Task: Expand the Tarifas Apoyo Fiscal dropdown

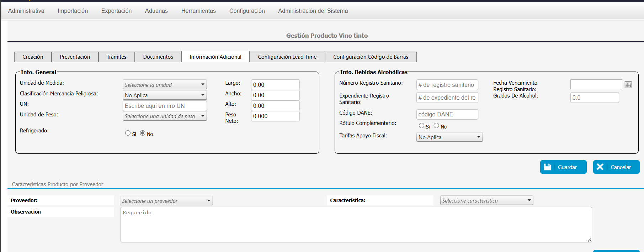Action: (x=449, y=137)
